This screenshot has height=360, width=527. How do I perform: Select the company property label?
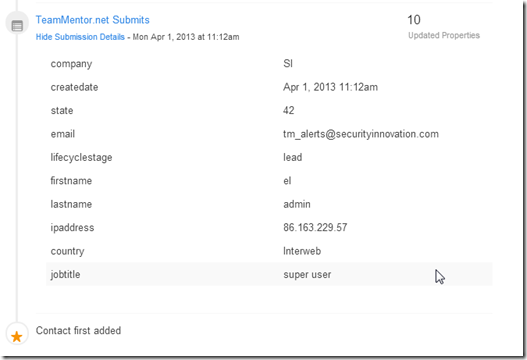pos(71,64)
